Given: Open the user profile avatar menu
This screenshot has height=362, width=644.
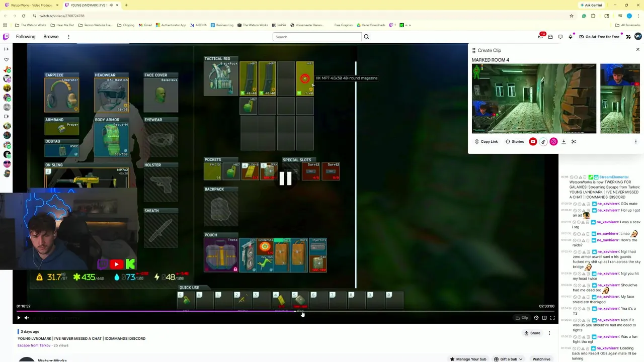Looking at the screenshot, I should point(638,37).
